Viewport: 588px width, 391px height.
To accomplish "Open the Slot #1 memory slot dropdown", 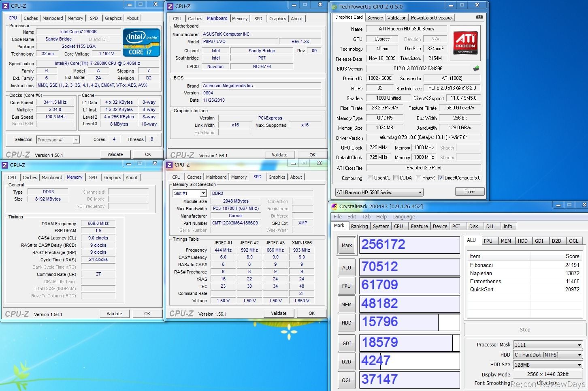I will tap(190, 194).
